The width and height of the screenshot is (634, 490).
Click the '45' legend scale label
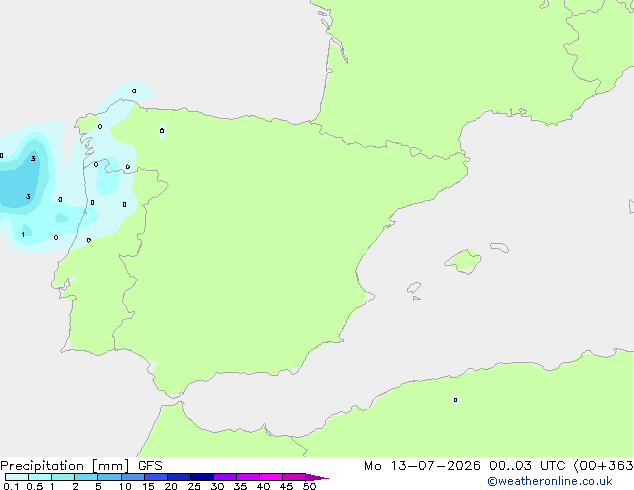(286, 486)
